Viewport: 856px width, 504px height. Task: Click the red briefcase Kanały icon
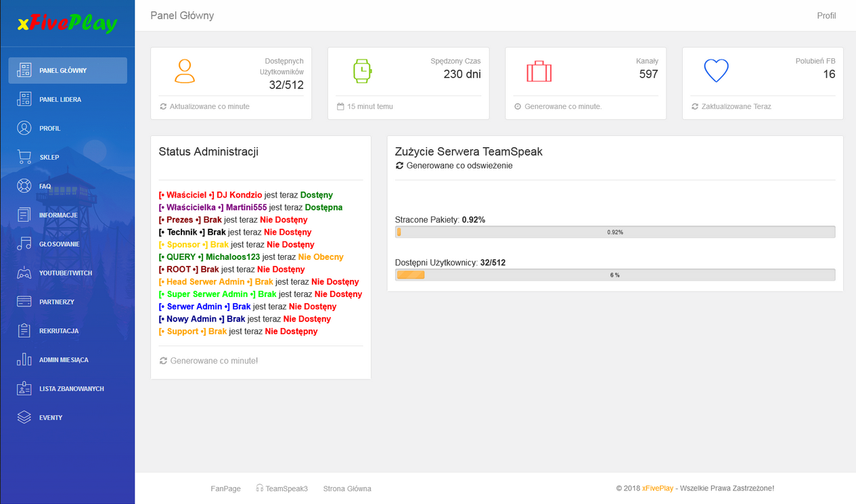pos(539,71)
